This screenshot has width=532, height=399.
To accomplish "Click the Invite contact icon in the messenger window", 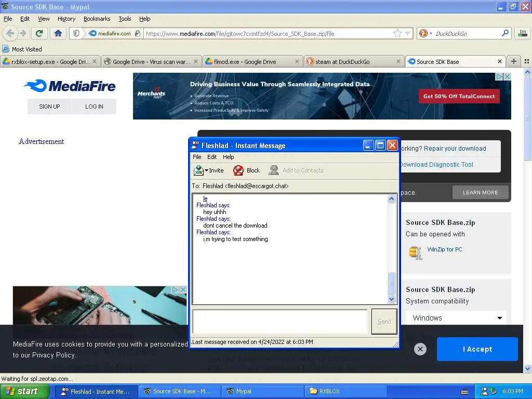I will click(x=198, y=170).
